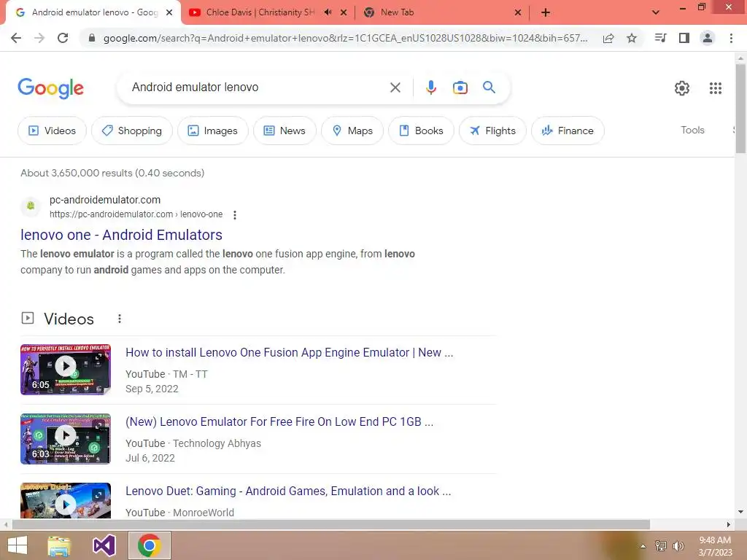Clear the search box with X
The image size is (747, 560).
(x=395, y=87)
